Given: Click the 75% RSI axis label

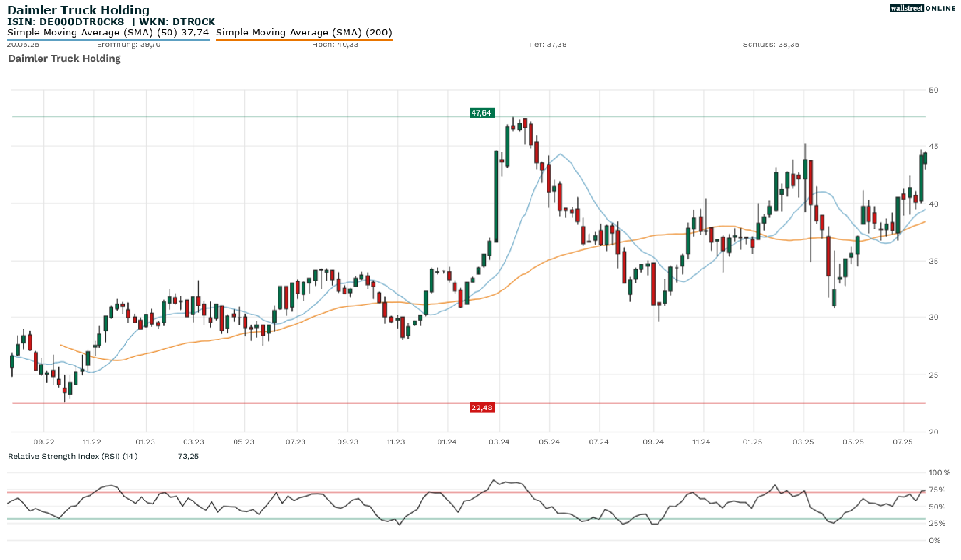Looking at the screenshot, I should pos(937,490).
